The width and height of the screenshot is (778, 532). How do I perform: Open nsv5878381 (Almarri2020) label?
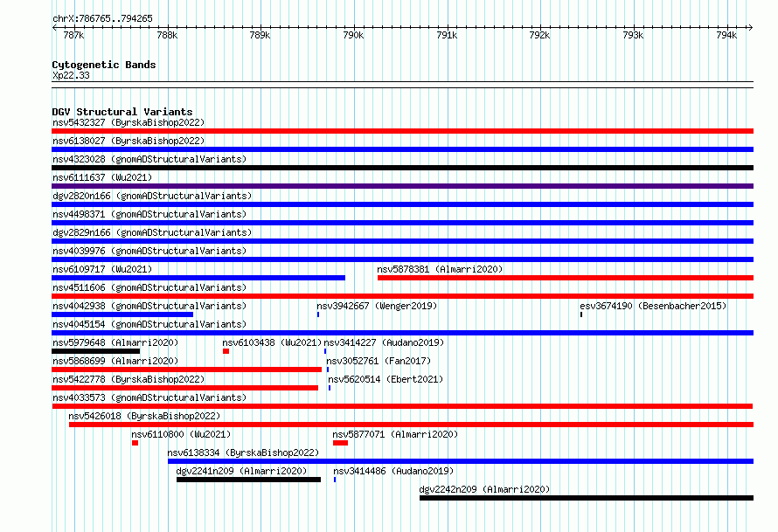tap(440, 269)
